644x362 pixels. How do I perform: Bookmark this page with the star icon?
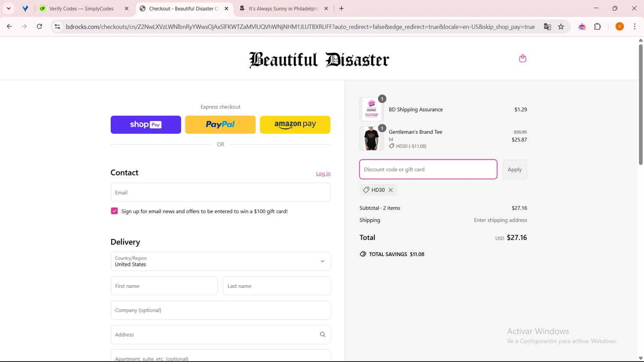(x=561, y=27)
